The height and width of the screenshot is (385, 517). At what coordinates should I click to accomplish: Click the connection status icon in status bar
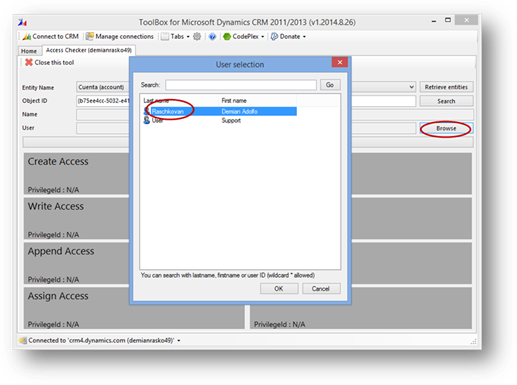[22, 340]
